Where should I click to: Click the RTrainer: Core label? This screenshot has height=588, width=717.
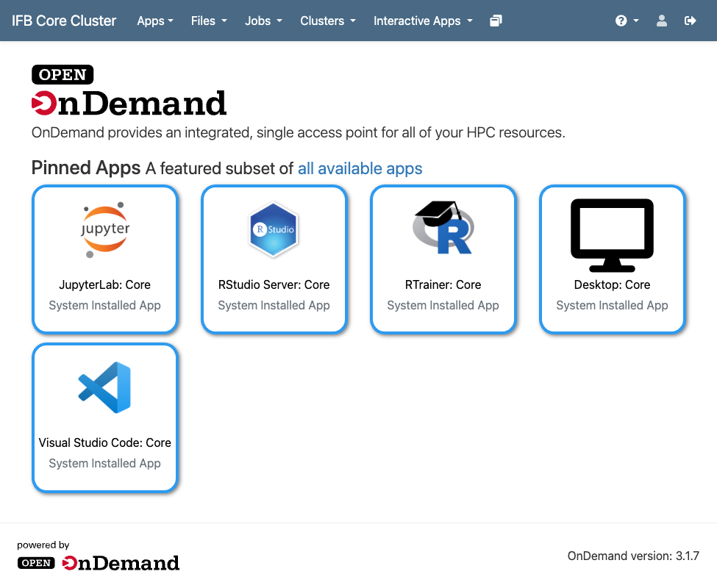pos(443,284)
